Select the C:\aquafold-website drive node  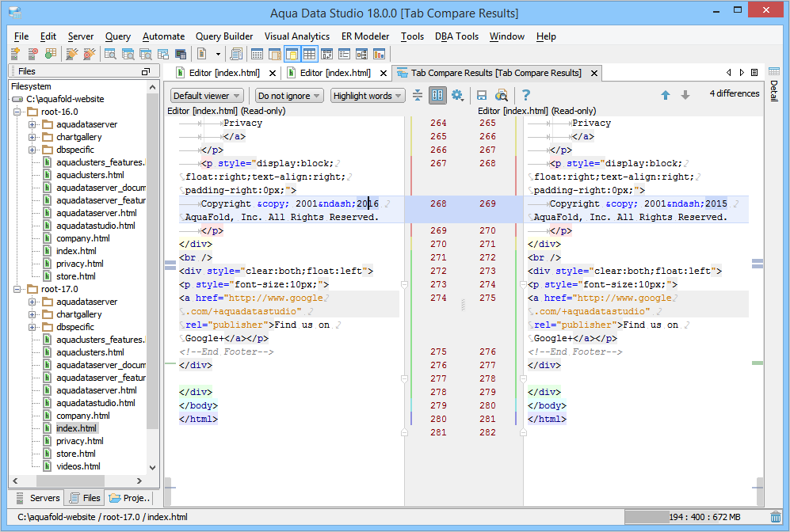pos(65,99)
